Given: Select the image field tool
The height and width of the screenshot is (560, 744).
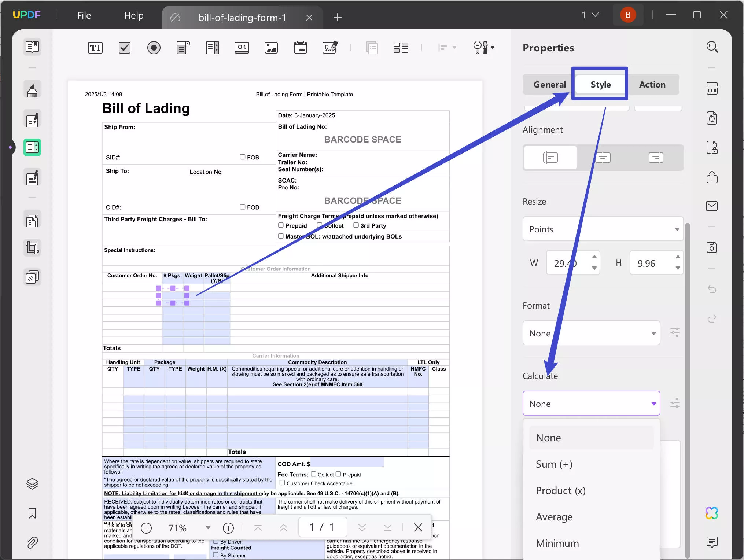Looking at the screenshot, I should [271, 48].
